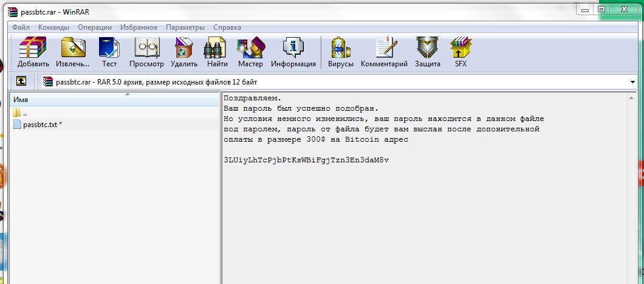
Task: Open the Просмотр (View) tool
Action: click(146, 52)
